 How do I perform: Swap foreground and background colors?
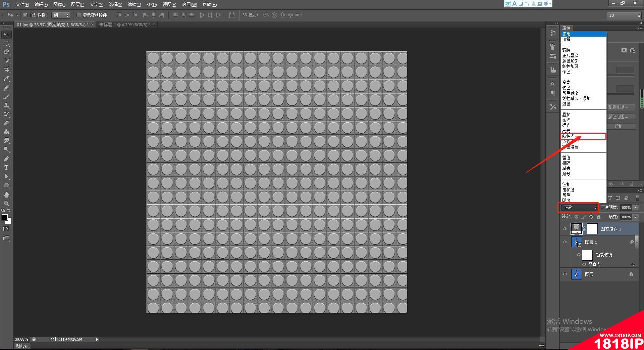[9, 211]
